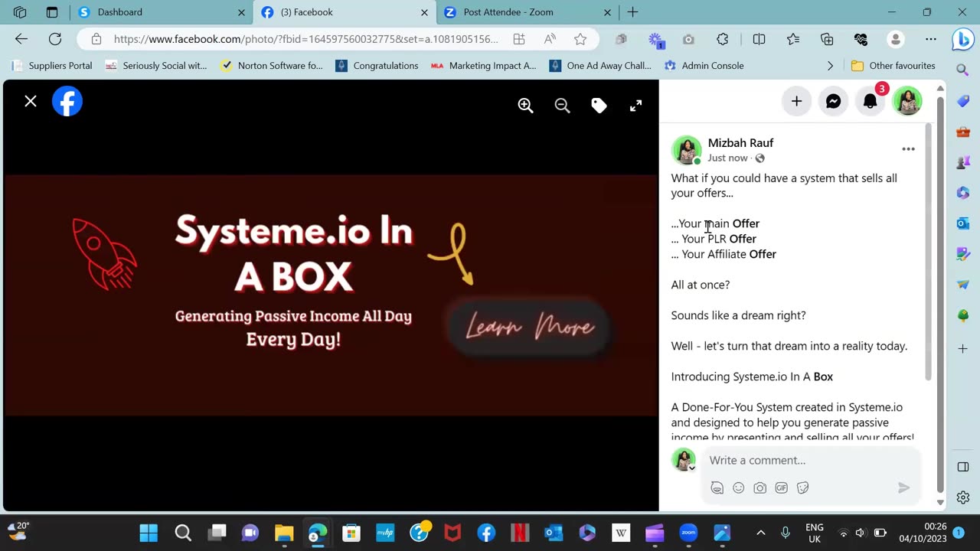Open Outlook in the Edge sidebar
This screenshot has height=551, width=980.
click(x=963, y=223)
